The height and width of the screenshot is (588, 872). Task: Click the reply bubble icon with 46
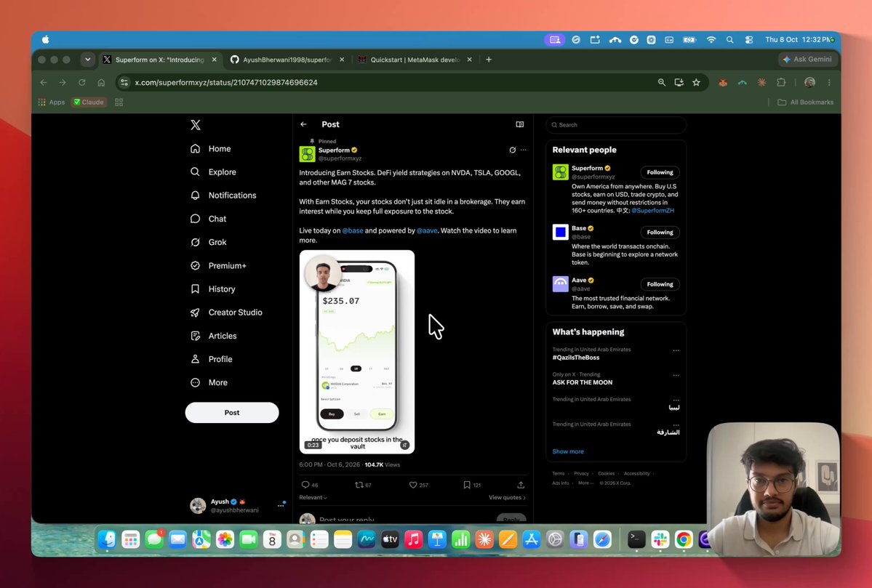tap(305, 485)
